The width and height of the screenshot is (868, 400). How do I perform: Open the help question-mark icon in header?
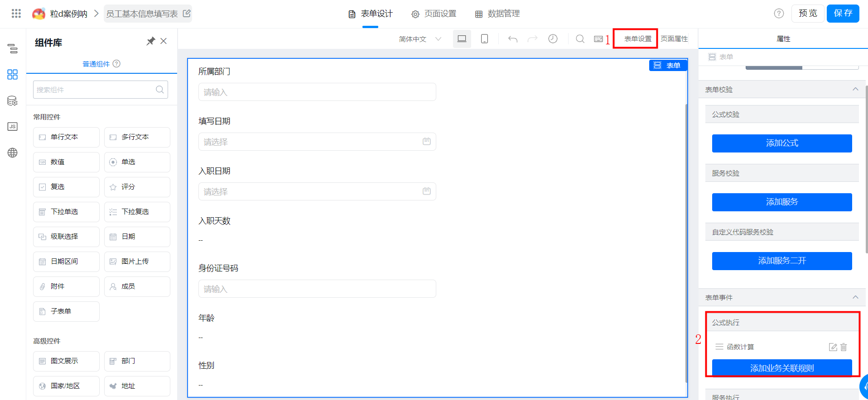tap(779, 14)
